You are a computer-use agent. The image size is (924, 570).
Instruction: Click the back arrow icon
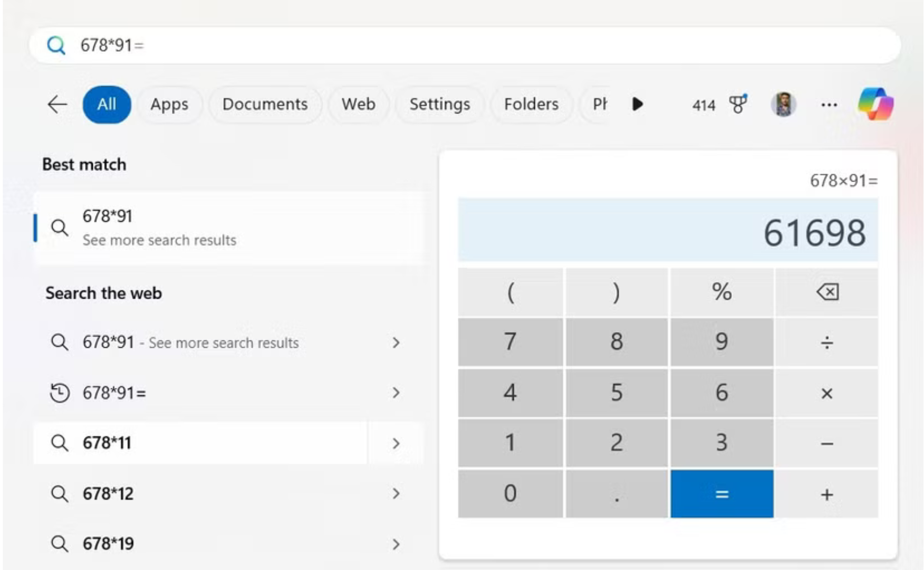tap(57, 104)
